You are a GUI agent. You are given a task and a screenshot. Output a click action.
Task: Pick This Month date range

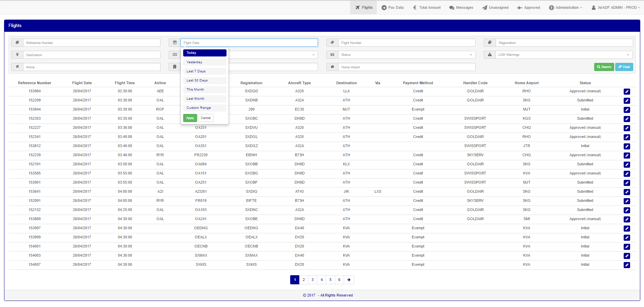(205, 90)
